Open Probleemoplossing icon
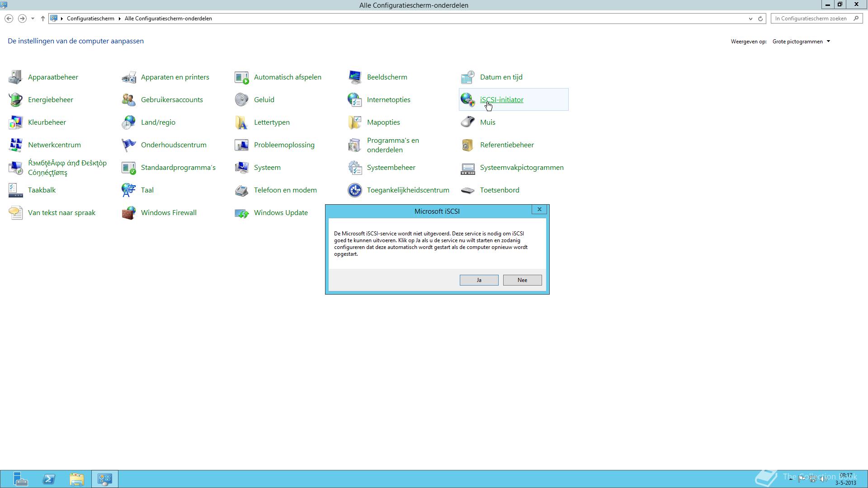Viewport: 868px width, 488px height. click(241, 145)
